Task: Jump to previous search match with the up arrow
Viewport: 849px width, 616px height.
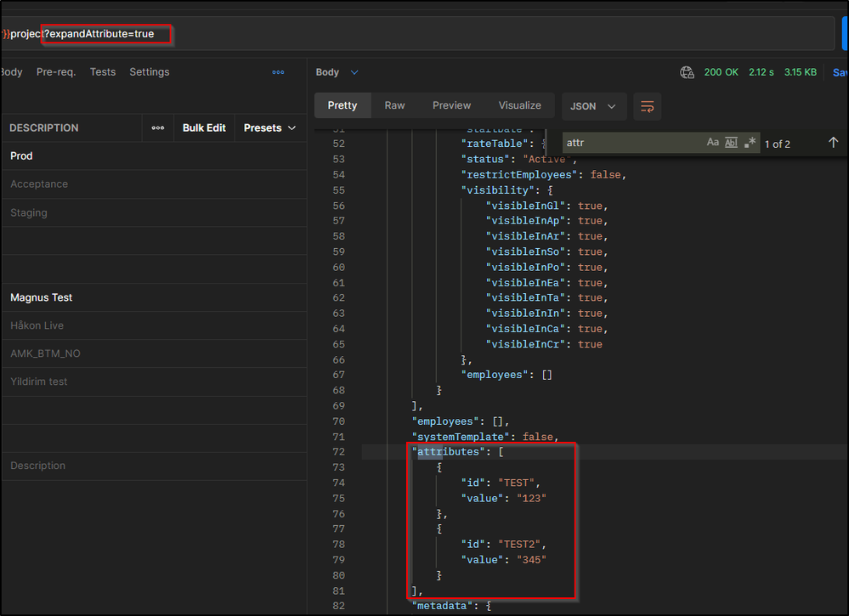Action: click(833, 143)
